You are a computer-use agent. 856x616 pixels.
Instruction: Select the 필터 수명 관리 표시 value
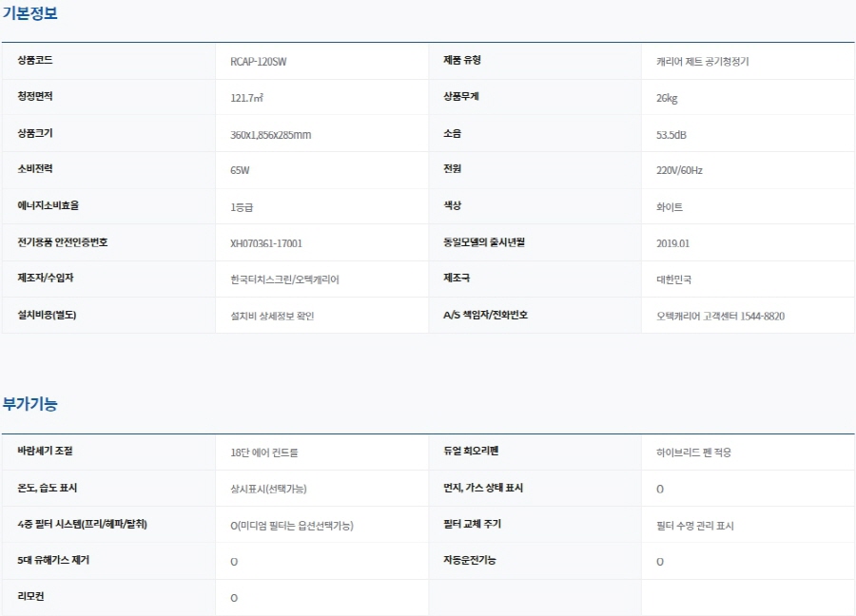click(694, 526)
